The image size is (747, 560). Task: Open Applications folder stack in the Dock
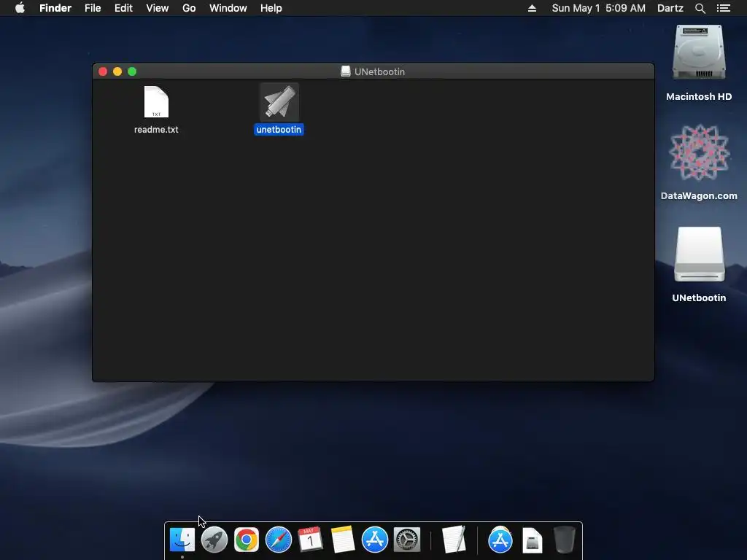(500, 540)
